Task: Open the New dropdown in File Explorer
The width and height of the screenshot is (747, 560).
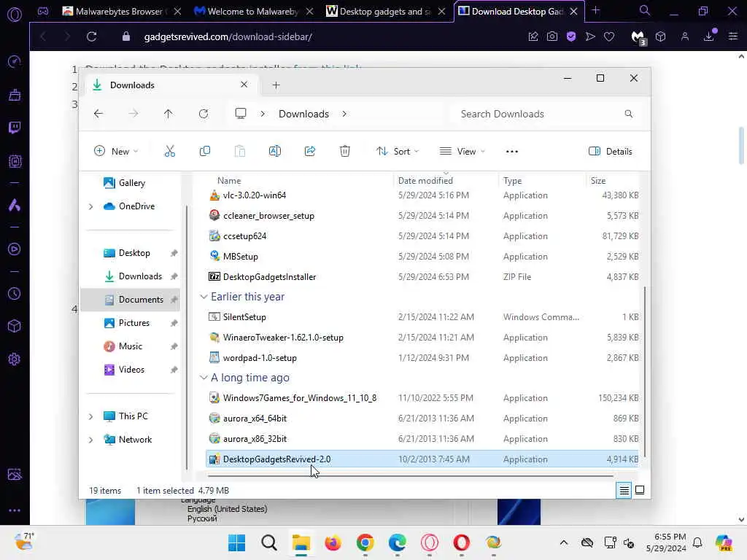Action: [116, 152]
